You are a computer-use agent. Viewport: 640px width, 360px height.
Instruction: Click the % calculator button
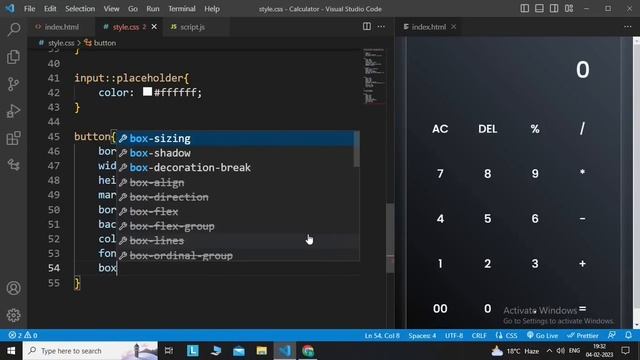coord(535,129)
